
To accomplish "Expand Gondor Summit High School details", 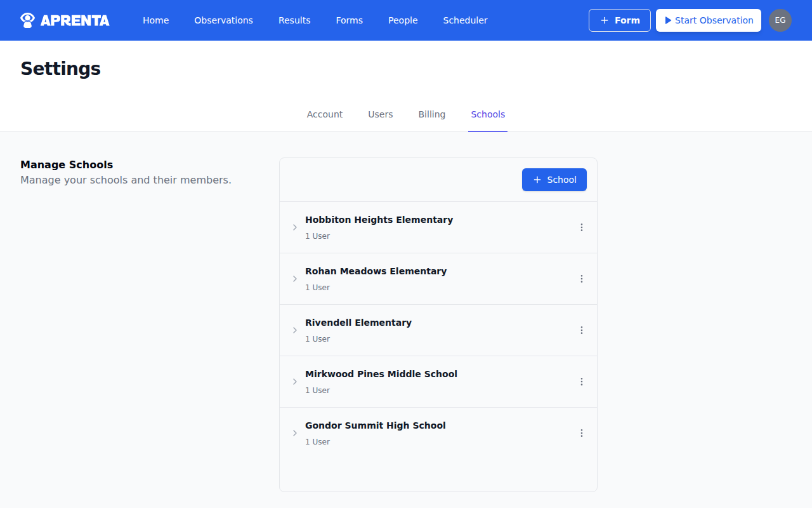I will (294, 432).
